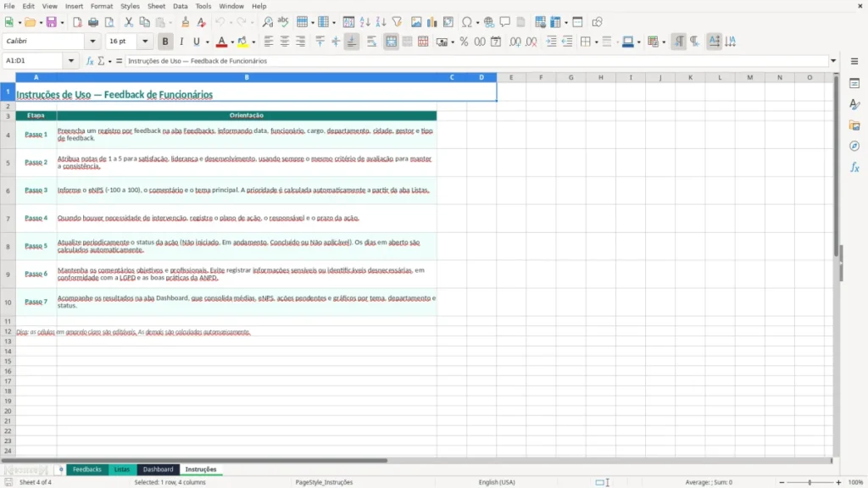The height and width of the screenshot is (488, 868).
Task: Click the Export as PDF icon
Action: (x=77, y=22)
